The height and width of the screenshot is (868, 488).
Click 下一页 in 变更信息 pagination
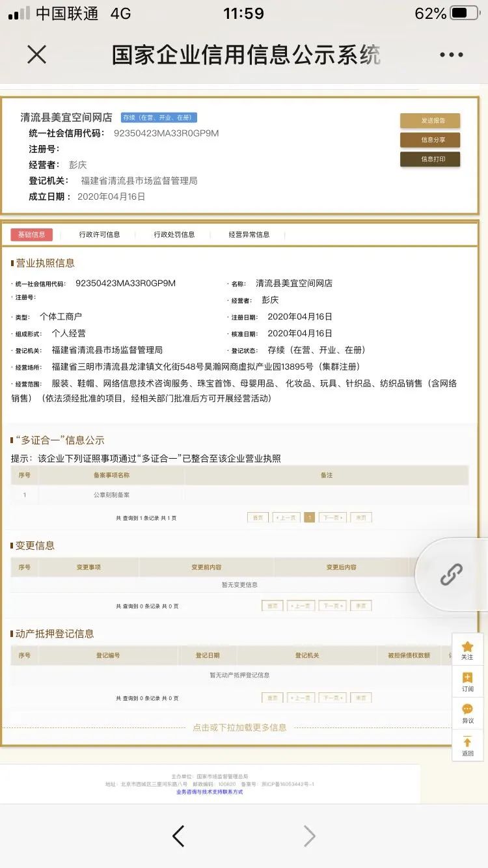coord(332,606)
